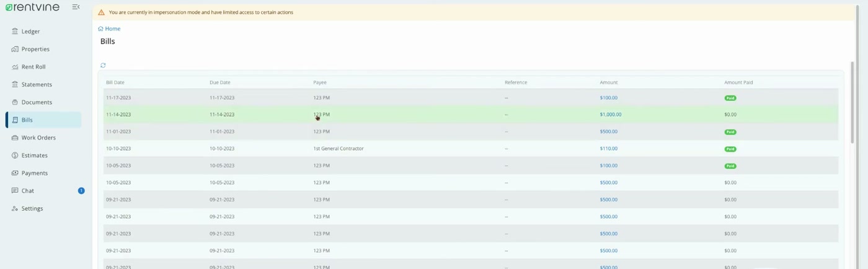Sort by Amount Paid column header

pos(738,82)
